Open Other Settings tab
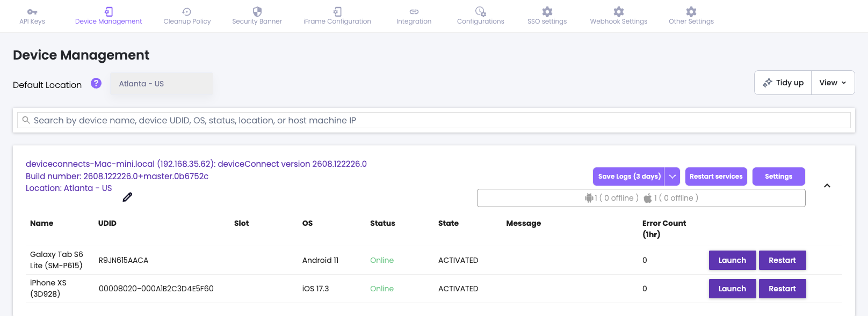Image resolution: width=868 pixels, height=316 pixels. tap(691, 16)
